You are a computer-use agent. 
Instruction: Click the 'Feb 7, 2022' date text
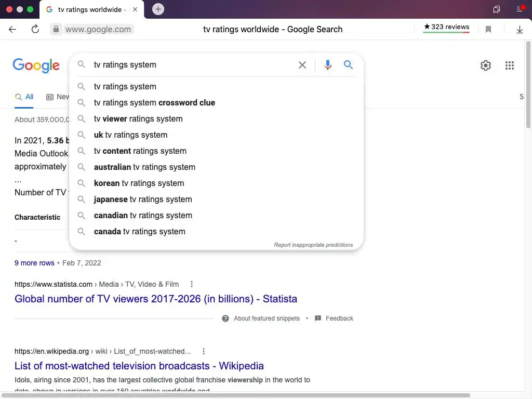(x=82, y=263)
